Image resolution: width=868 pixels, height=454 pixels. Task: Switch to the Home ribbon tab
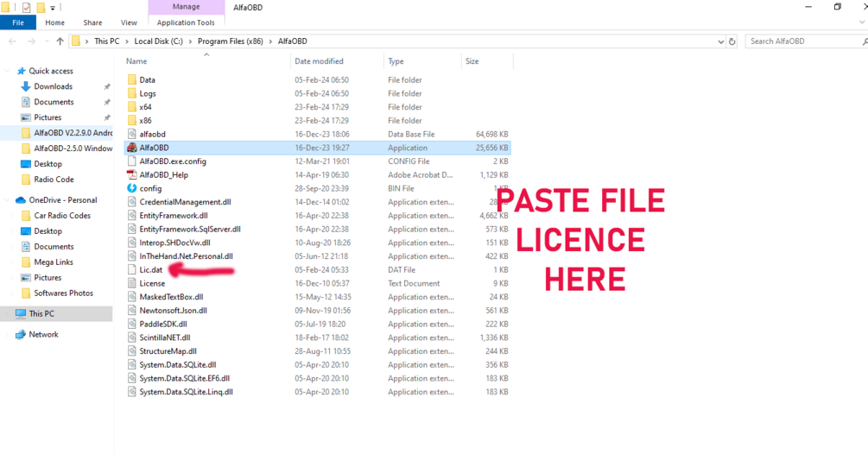[x=54, y=22]
